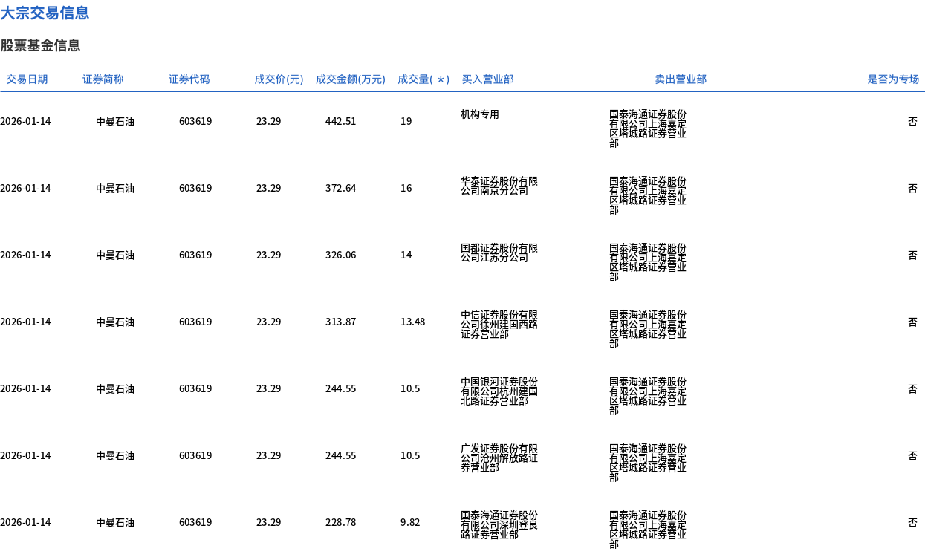Click buyer 国泰海通证券 深圳登良路营业部
This screenshot has height=560, width=925.
tap(499, 525)
